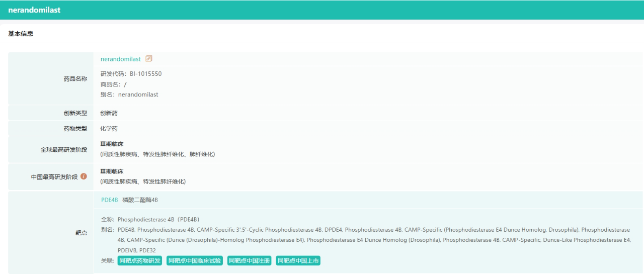Click the 同靶点药物研发 button

coord(140,260)
